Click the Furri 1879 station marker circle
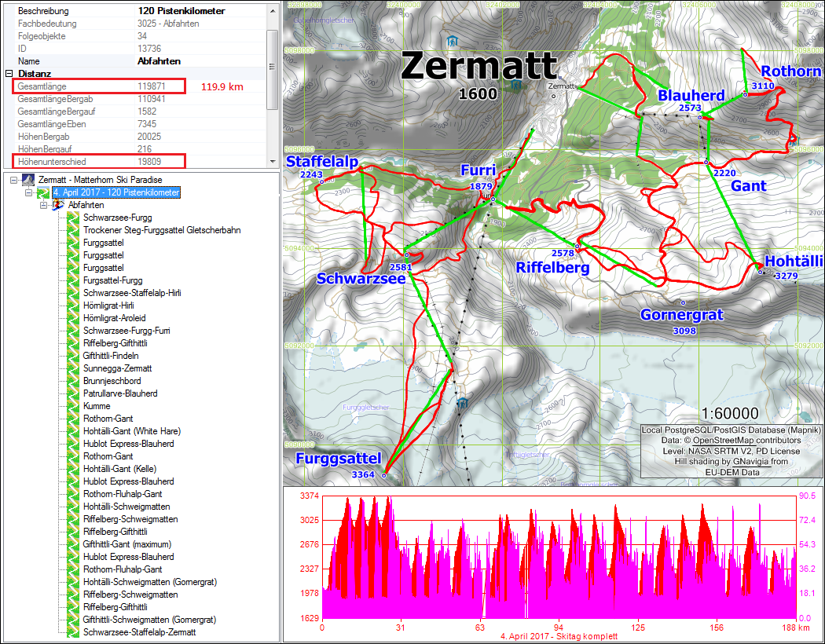Viewport: 825px width, 644px height. (x=493, y=199)
